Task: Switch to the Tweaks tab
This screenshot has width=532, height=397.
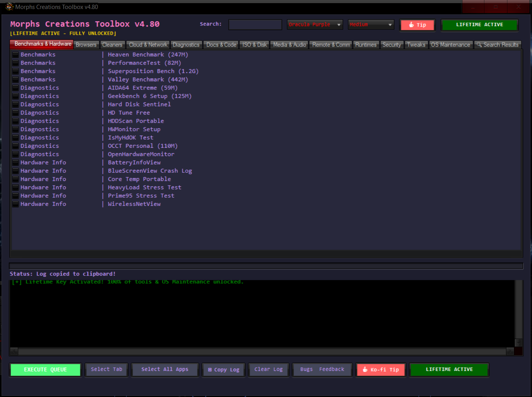Action: click(416, 45)
